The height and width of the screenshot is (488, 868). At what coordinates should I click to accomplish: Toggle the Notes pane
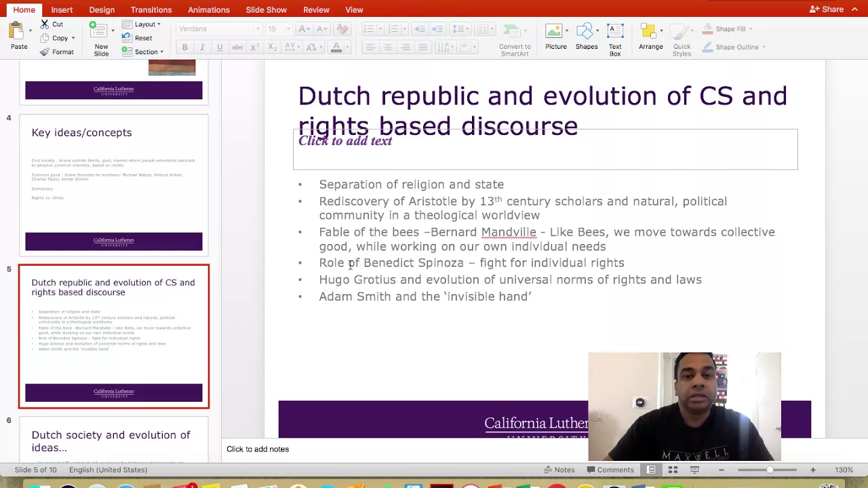559,470
